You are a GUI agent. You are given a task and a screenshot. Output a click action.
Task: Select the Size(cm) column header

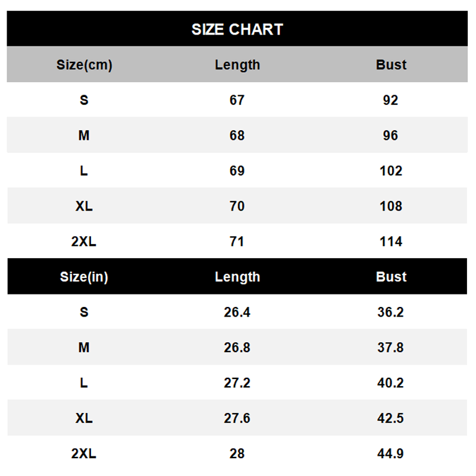84,65
